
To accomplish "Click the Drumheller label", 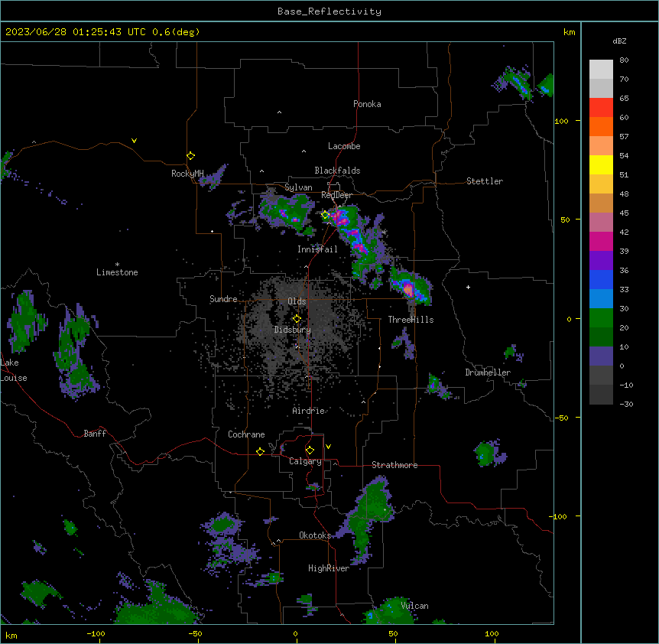I will click(x=488, y=372).
